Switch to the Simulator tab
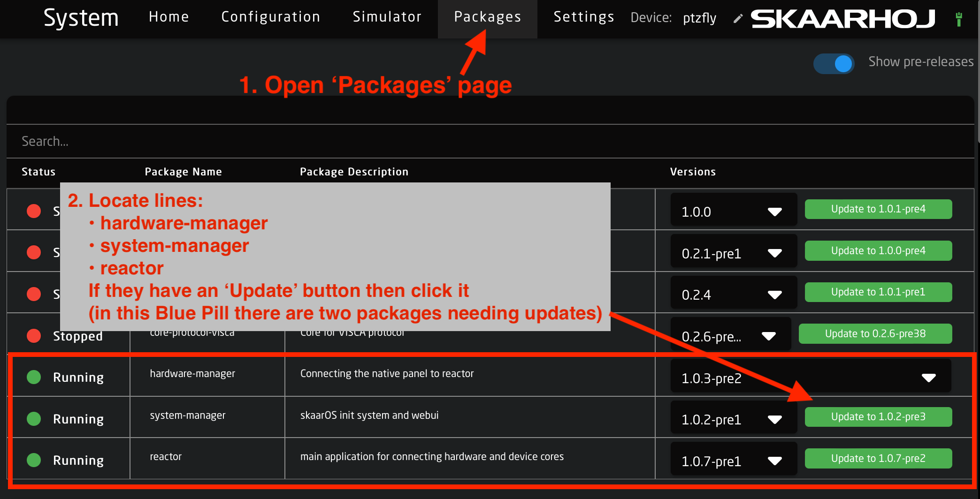This screenshot has width=980, height=499. pos(387,17)
